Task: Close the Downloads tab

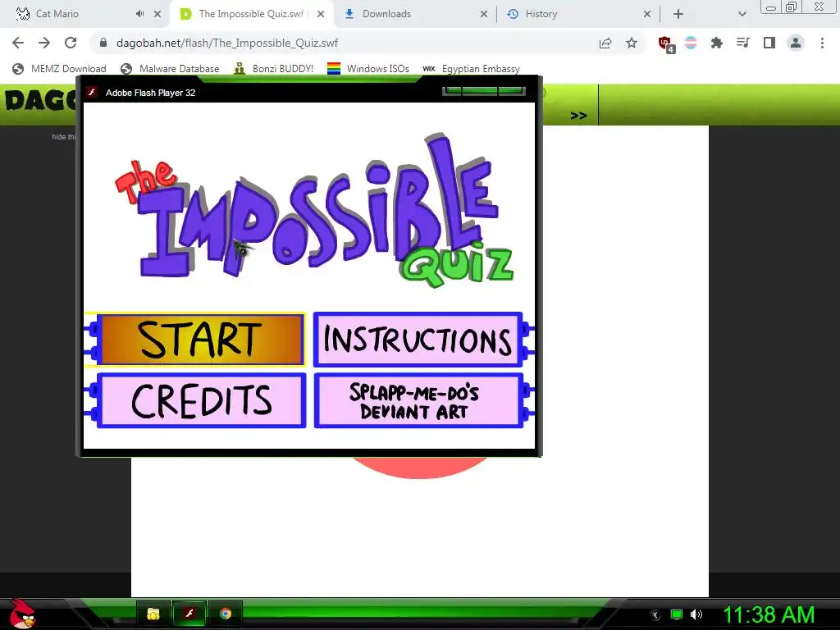Action: pos(484,14)
